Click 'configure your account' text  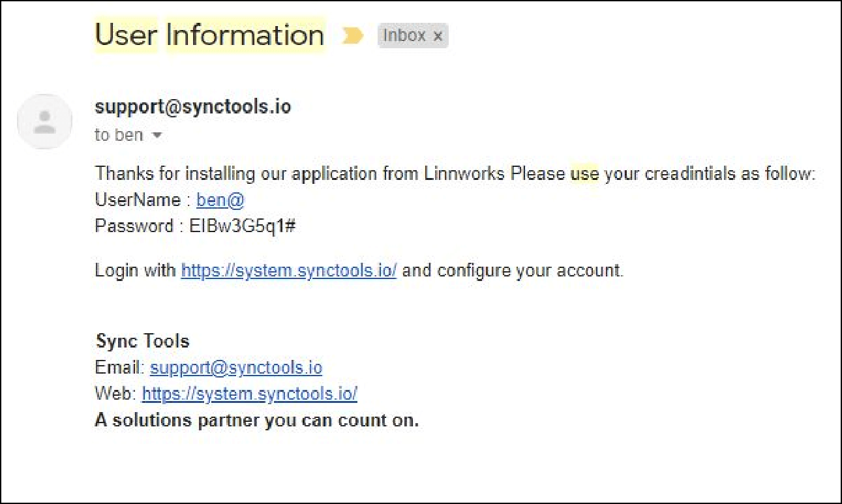click(530, 270)
